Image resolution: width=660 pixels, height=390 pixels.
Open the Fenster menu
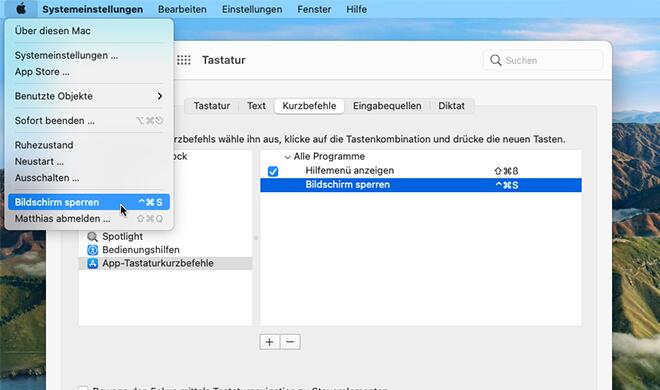click(314, 9)
